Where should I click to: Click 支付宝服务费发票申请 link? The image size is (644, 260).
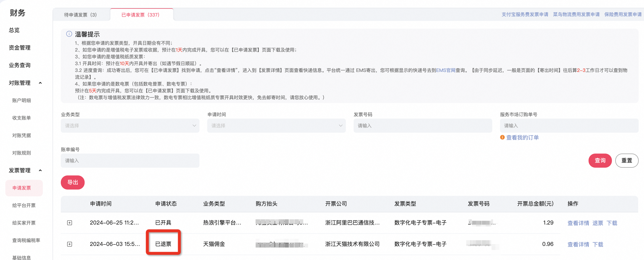point(525,15)
